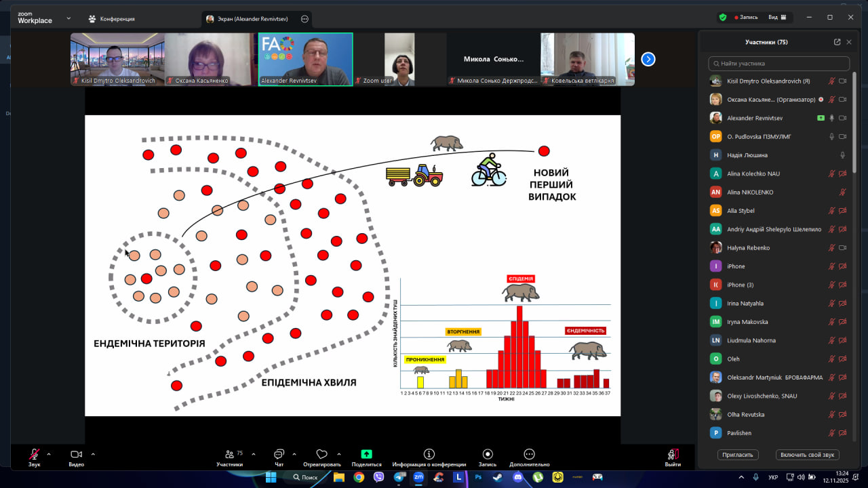Screen dimensions: 868x488
Task: Start recording with the Запись toolbar icon
Action: click(487, 454)
